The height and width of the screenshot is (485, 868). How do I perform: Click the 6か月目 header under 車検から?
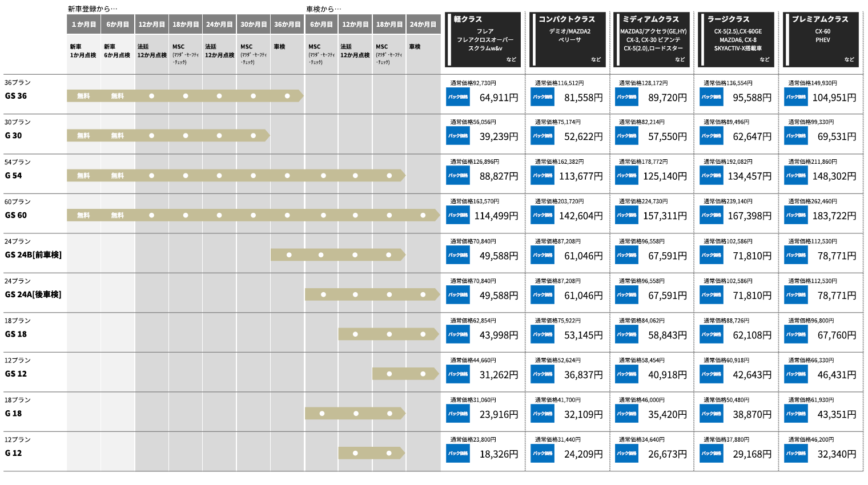[322, 25]
